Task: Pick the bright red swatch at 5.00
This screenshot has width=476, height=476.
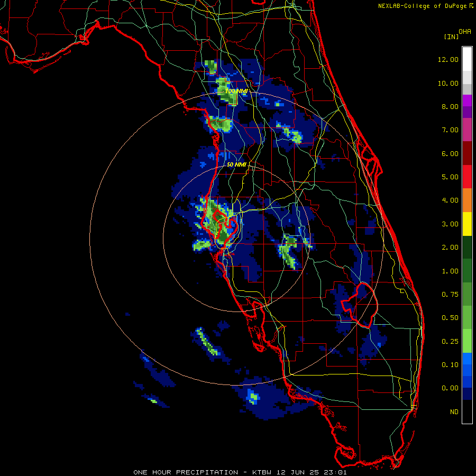Action: [467, 177]
